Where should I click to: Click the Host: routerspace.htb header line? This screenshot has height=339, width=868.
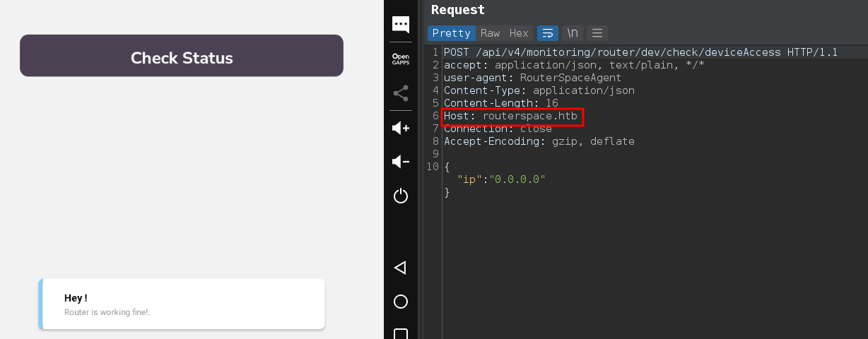(x=512, y=116)
